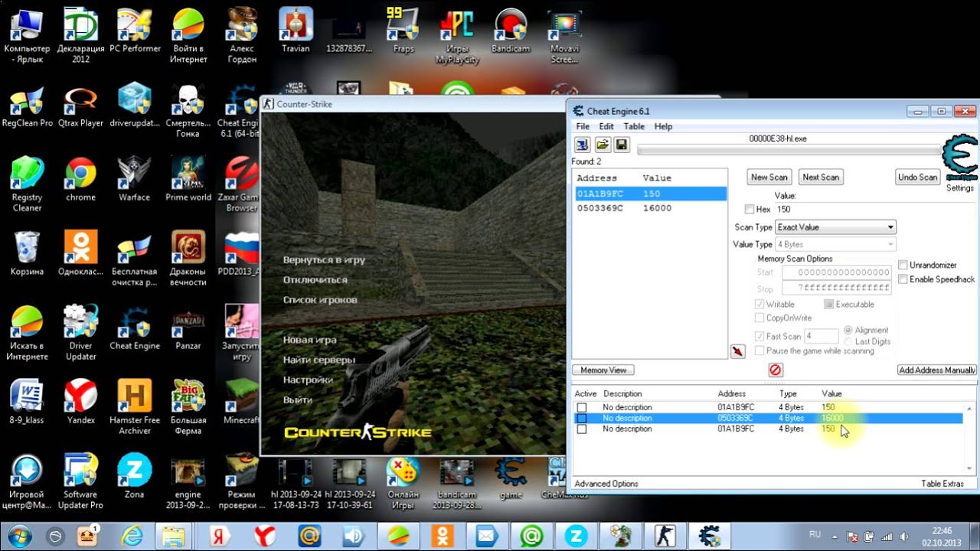Click Настройки in Counter-Strike menu
This screenshot has width=980, height=551.
(x=308, y=380)
